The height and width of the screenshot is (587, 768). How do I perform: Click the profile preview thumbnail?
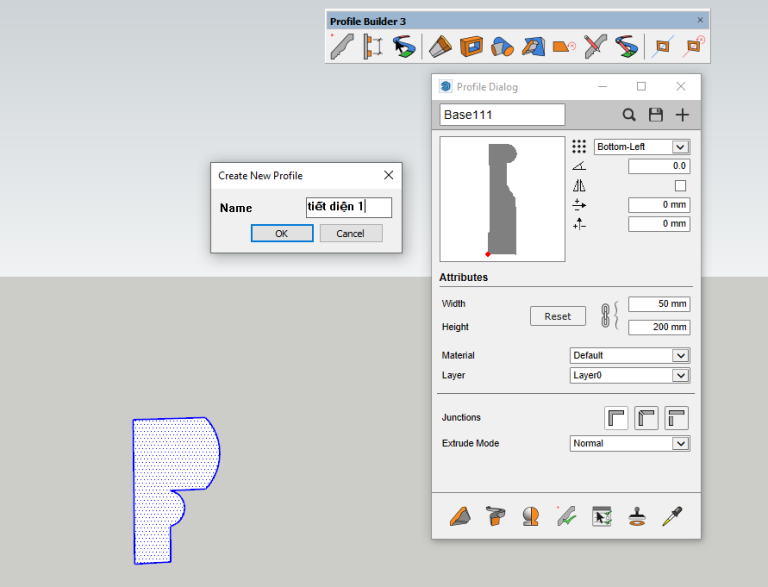click(x=503, y=199)
